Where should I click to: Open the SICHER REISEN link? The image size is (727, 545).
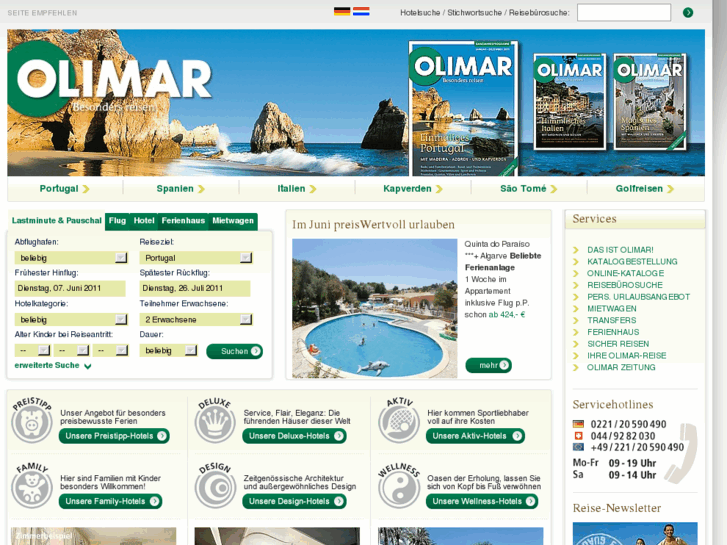click(618, 344)
